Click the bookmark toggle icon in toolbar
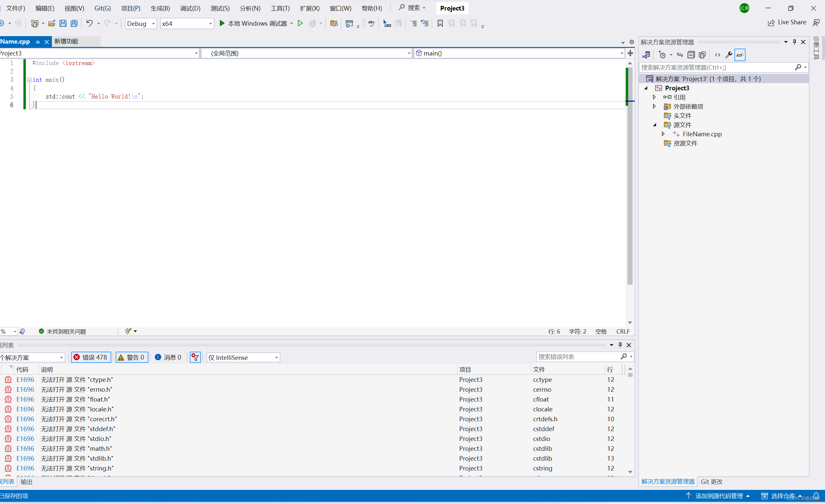Image resolution: width=825 pixels, height=504 pixels. (x=440, y=23)
